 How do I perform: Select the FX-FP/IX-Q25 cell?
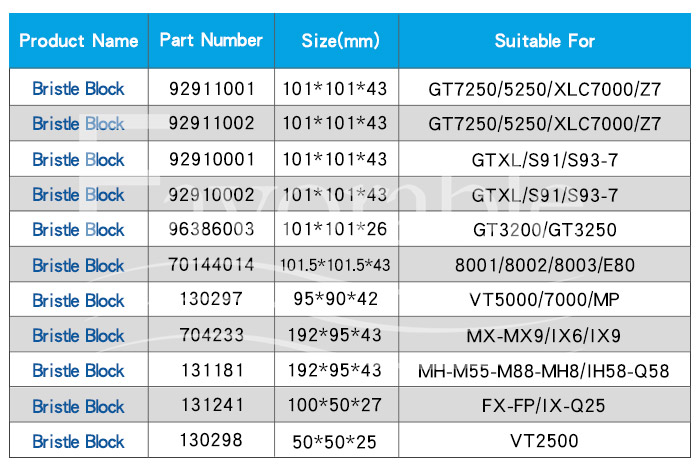point(545,406)
